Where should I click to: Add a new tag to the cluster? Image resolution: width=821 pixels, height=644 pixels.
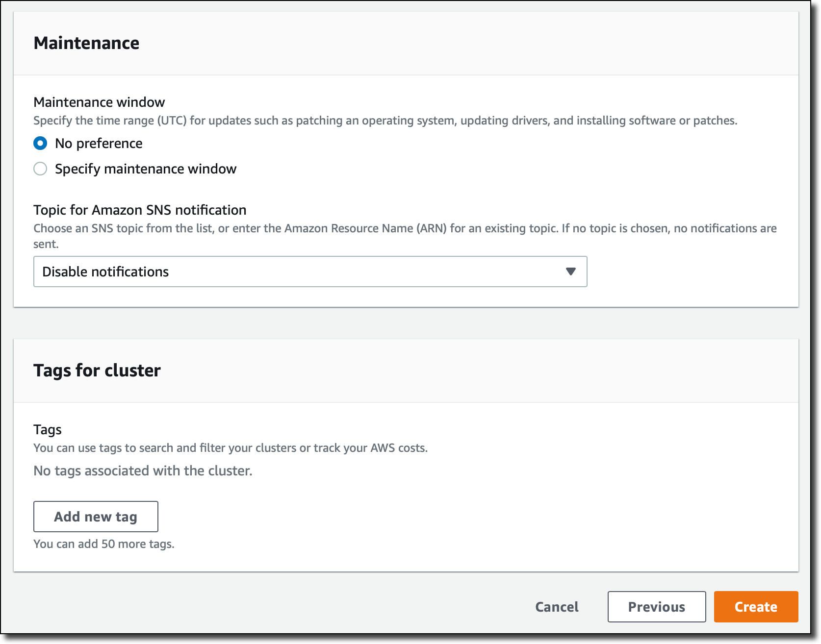96,517
